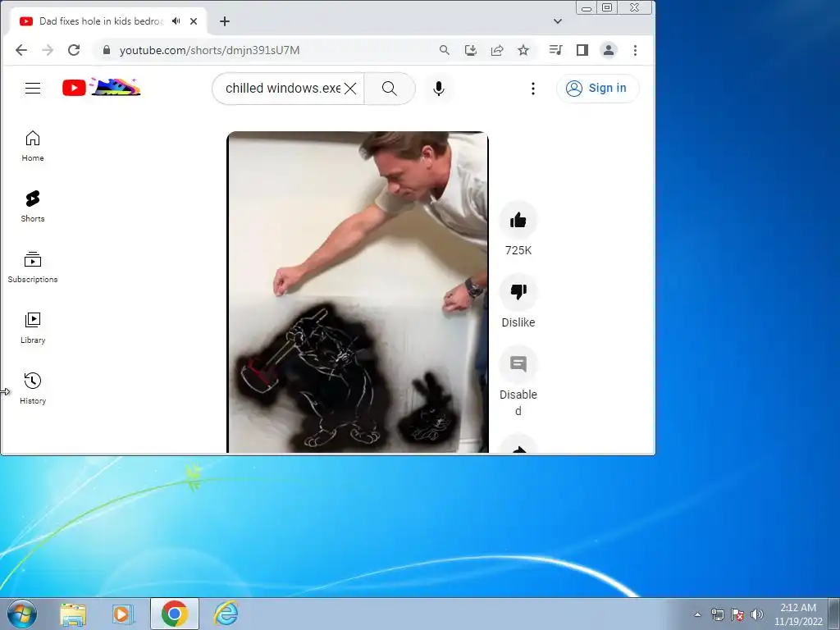This screenshot has height=630, width=840.
Task: Click the taskbar clock showing 2:12 AM
Action: point(798,614)
